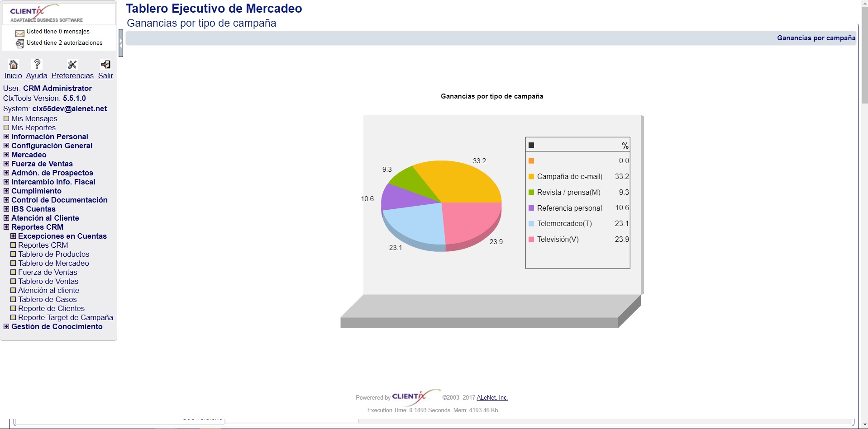Screen dimensions: 868x429
Task: Open Ayuda help question mark icon
Action: [37, 64]
